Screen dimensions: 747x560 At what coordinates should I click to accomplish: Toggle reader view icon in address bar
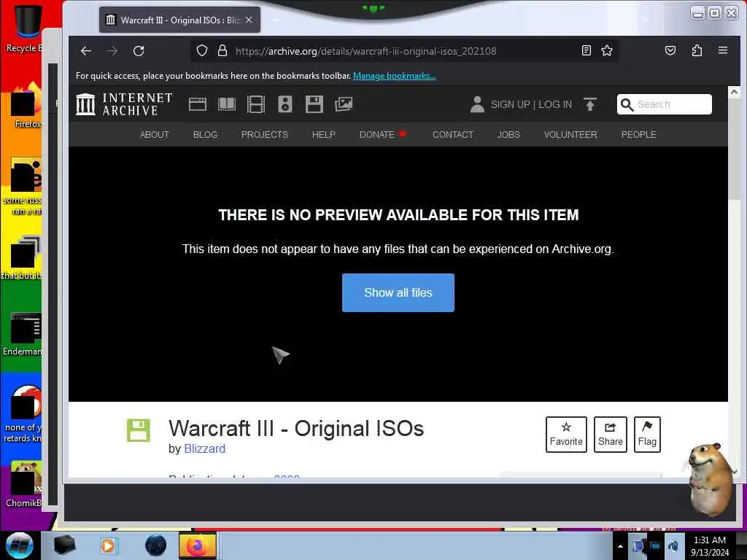pos(587,50)
